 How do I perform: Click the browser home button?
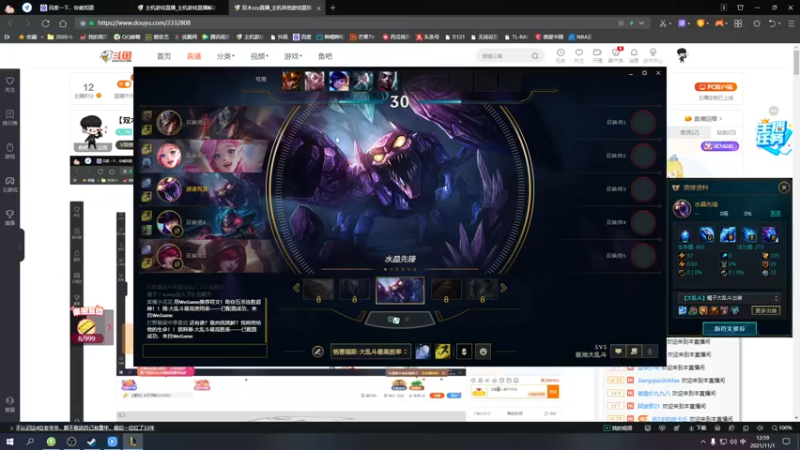(63, 23)
